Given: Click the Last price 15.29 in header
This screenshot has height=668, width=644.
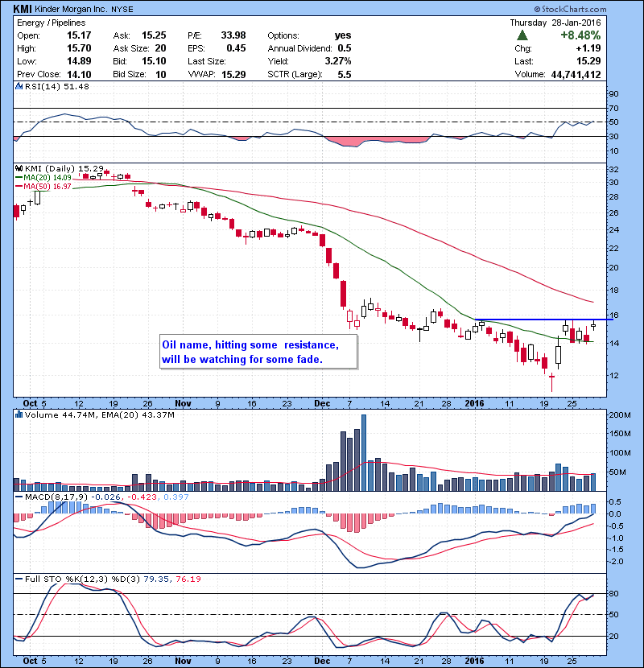Looking at the screenshot, I should [588, 61].
